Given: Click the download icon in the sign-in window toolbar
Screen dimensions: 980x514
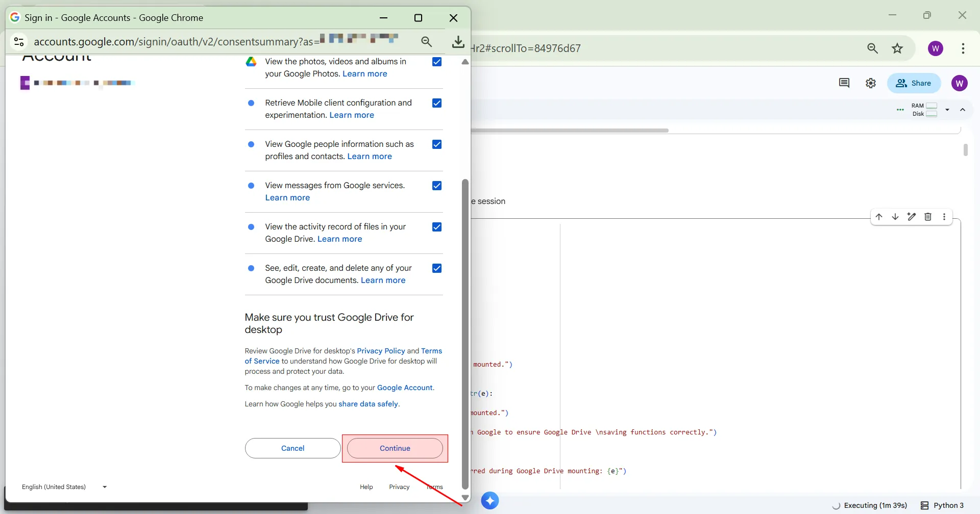Looking at the screenshot, I should (x=458, y=41).
